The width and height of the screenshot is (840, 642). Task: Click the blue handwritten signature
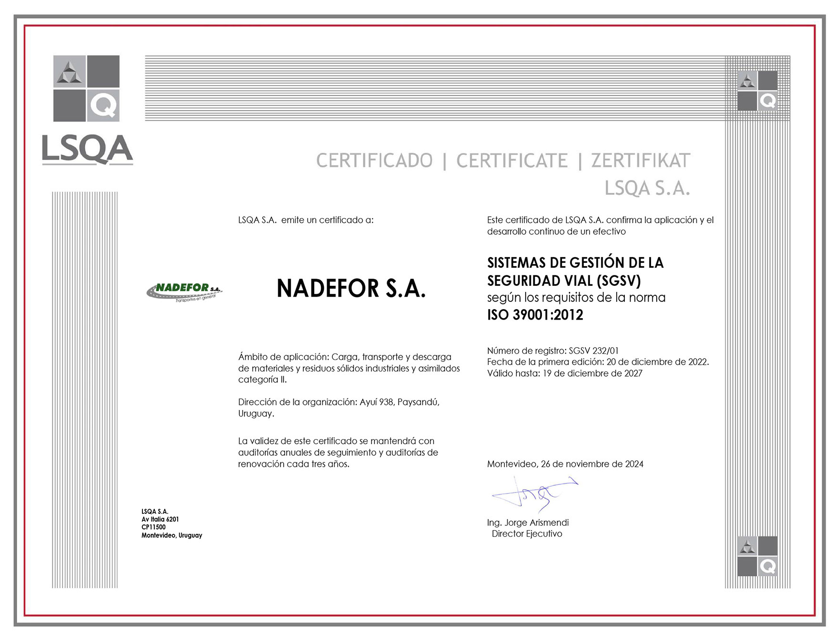tap(534, 494)
